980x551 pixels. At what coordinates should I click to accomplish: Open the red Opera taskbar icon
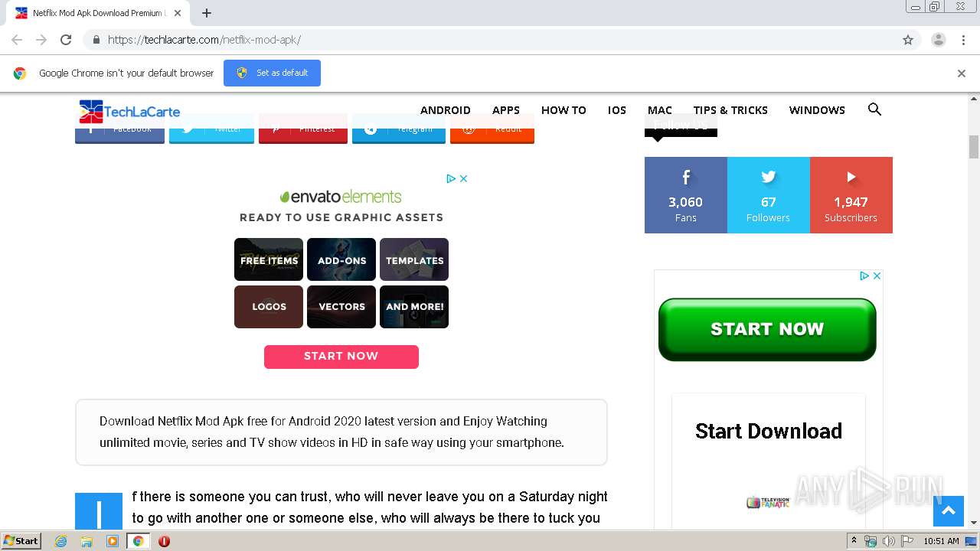click(x=164, y=541)
